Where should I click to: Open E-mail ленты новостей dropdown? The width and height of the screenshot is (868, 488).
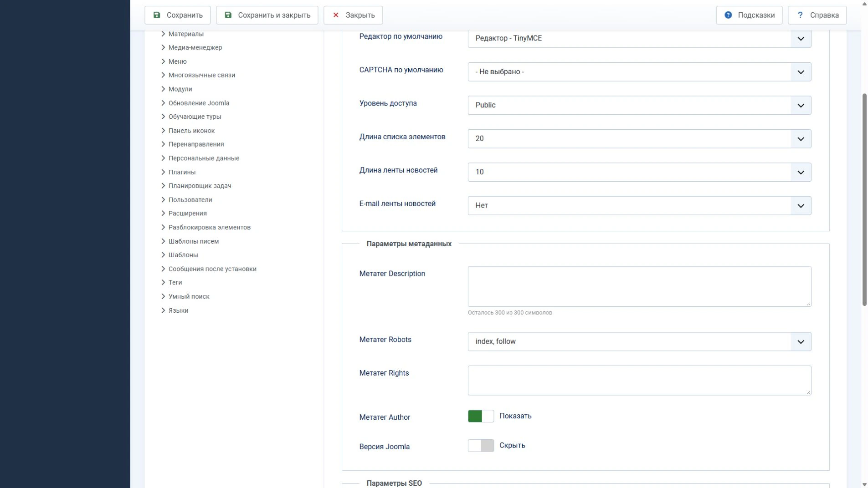639,206
